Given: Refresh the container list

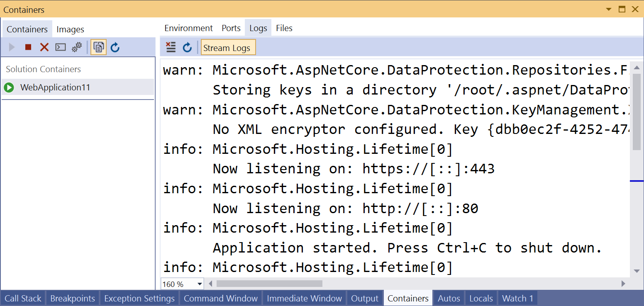Looking at the screenshot, I should click(x=115, y=47).
